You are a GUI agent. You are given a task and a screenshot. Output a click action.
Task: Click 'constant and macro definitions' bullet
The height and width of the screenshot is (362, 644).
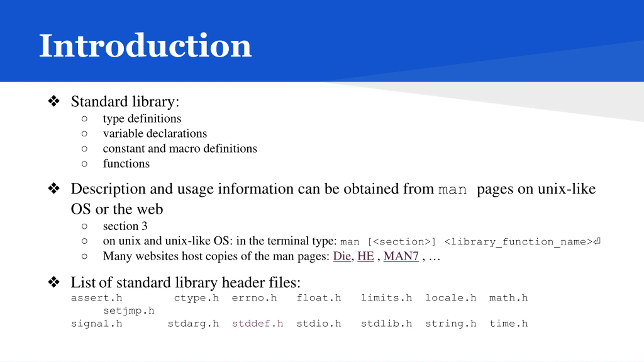click(180, 148)
